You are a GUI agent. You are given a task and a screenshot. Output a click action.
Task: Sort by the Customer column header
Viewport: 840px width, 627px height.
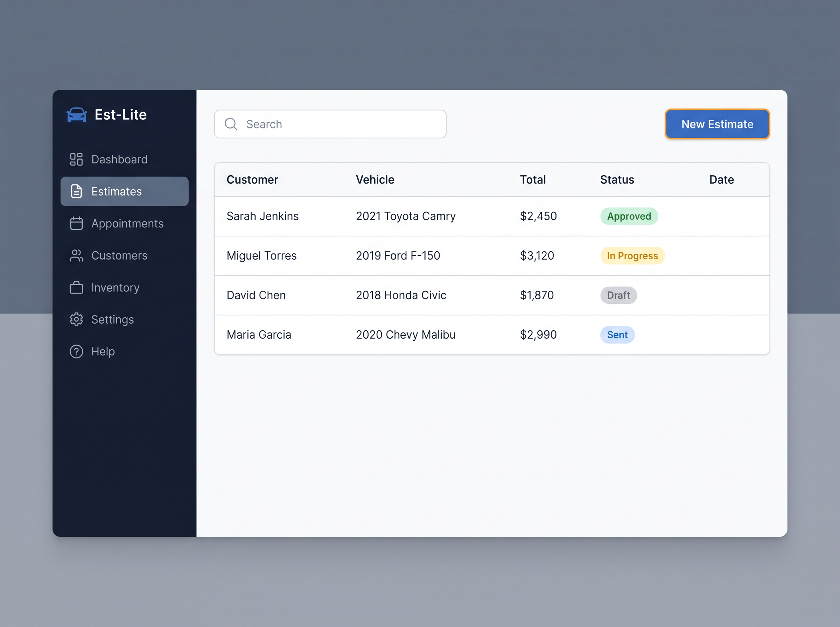[252, 179]
